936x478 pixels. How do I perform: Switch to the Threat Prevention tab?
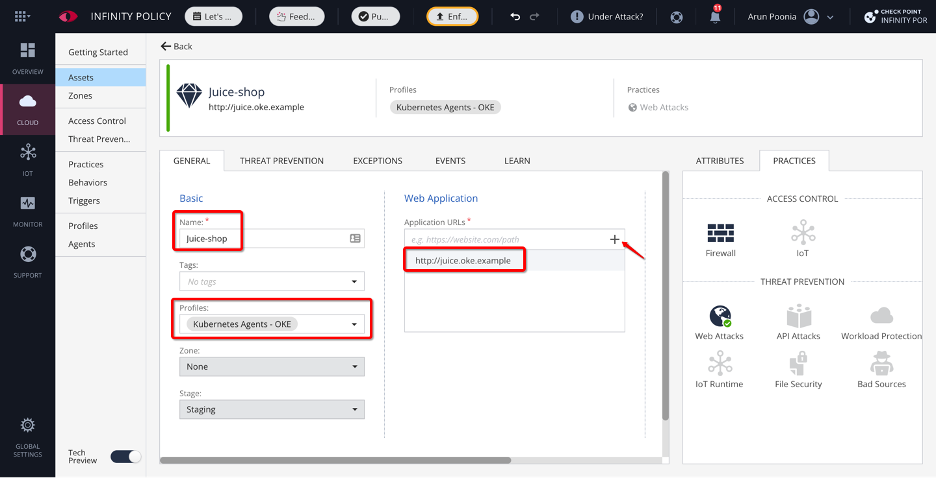(282, 161)
